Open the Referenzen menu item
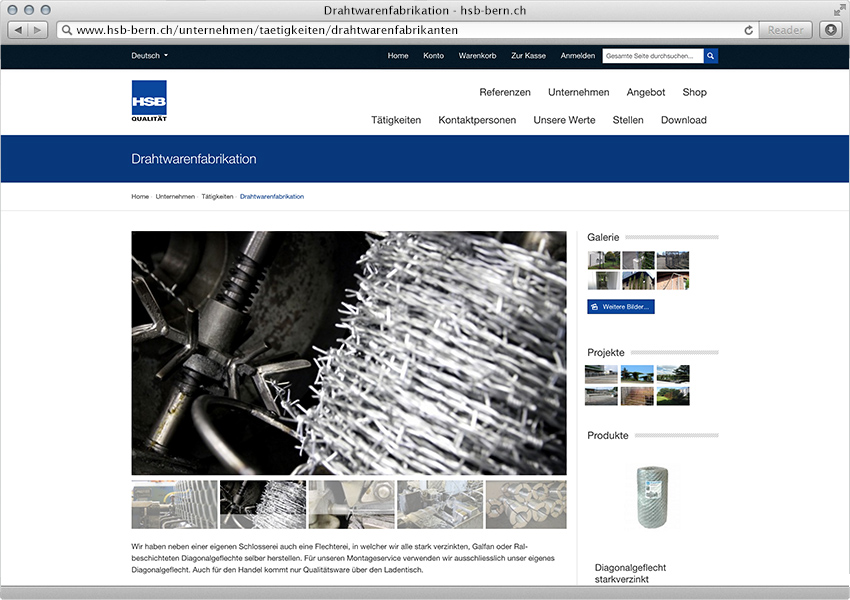Image resolution: width=850 pixels, height=600 pixels. 505,92
